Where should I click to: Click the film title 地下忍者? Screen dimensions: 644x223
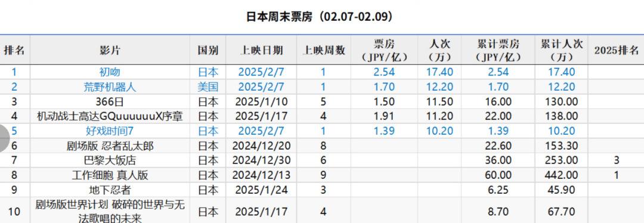(x=110, y=190)
